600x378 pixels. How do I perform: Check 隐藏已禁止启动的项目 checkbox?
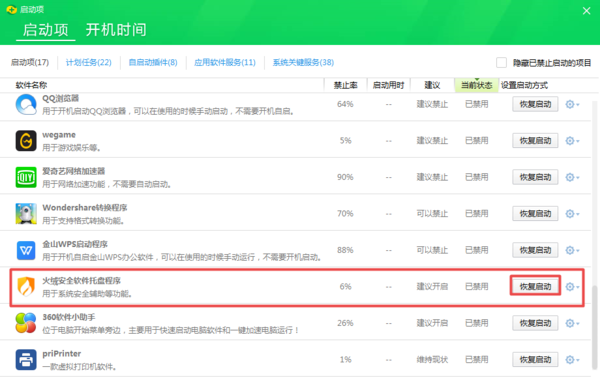[x=501, y=62]
